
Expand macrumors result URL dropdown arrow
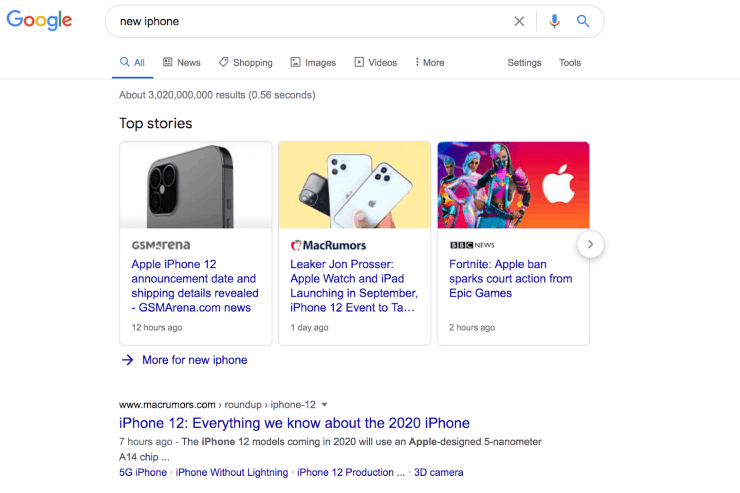click(324, 405)
